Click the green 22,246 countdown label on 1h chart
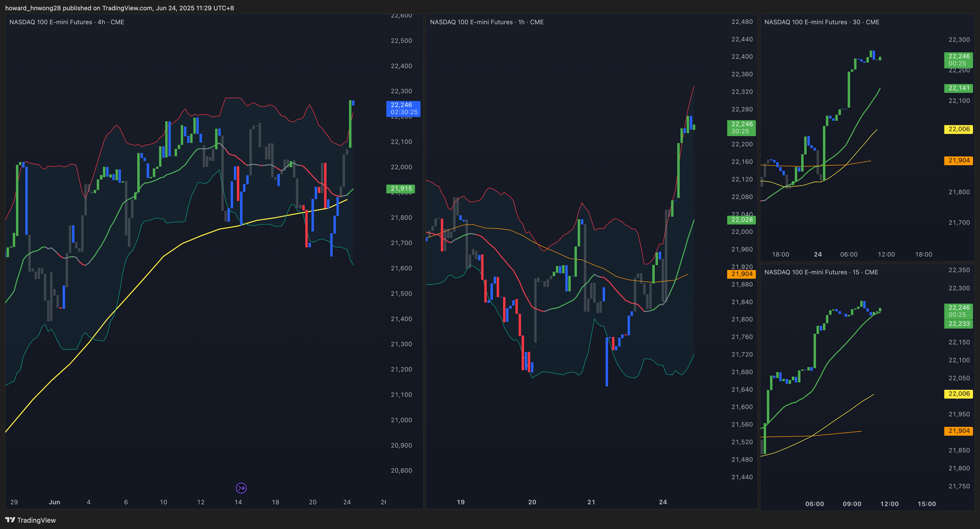The height and width of the screenshot is (529, 980). pos(741,128)
